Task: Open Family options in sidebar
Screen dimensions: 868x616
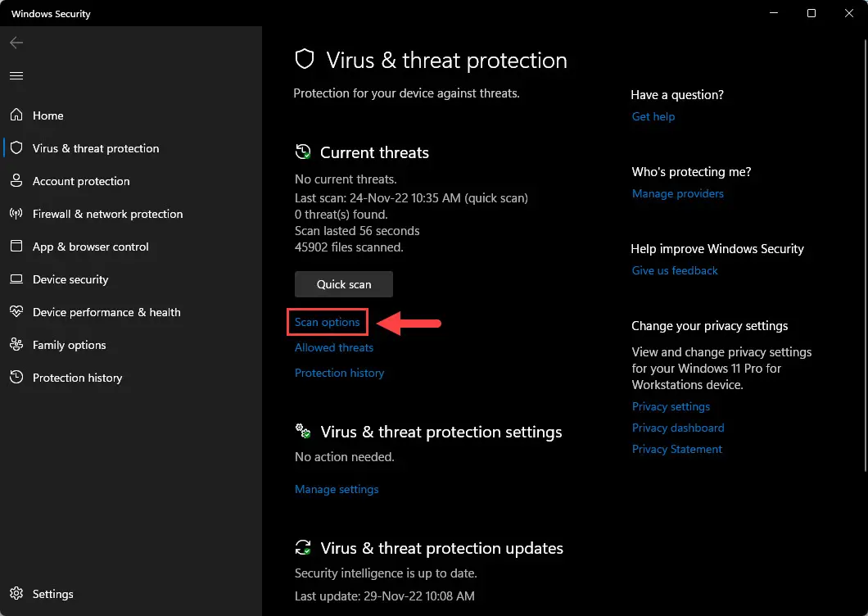Action: 70,345
